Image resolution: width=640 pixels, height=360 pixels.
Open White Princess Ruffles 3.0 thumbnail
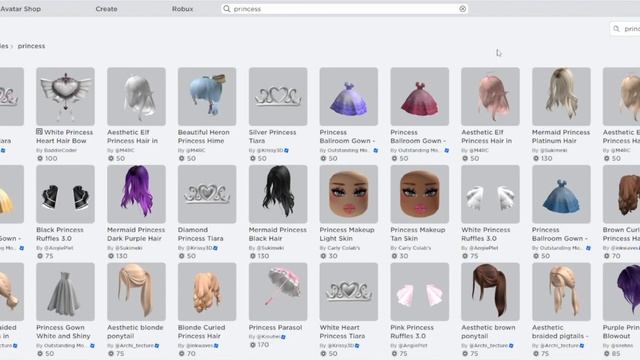490,194
